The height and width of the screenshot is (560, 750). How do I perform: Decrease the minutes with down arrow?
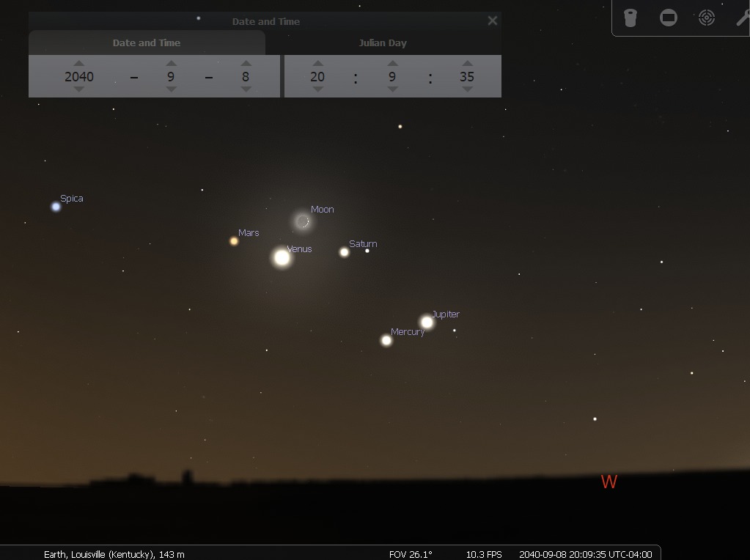coord(393,89)
